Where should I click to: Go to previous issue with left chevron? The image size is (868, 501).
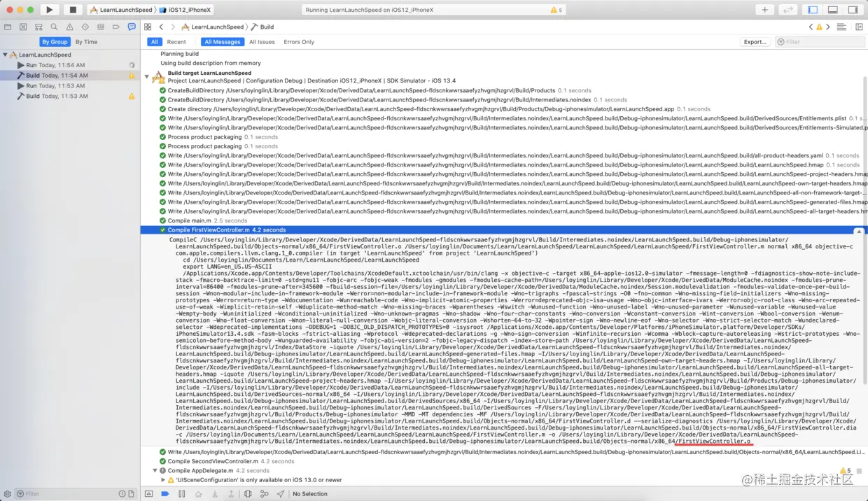pyautogui.click(x=811, y=27)
